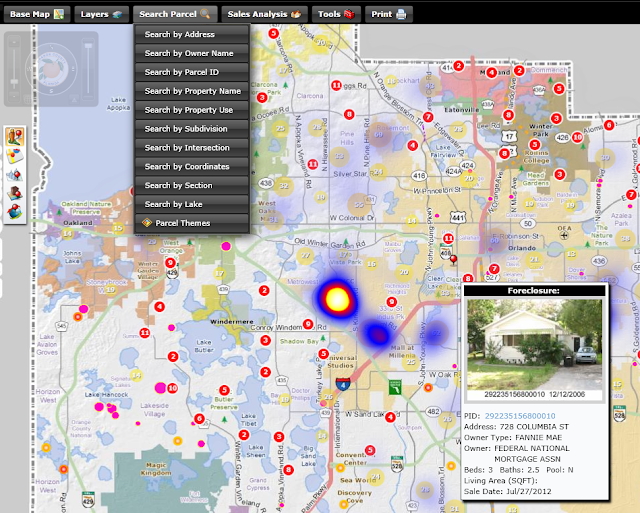The width and height of the screenshot is (640, 513).
Task: Open the Sales Analysis menu
Action: pos(264,14)
